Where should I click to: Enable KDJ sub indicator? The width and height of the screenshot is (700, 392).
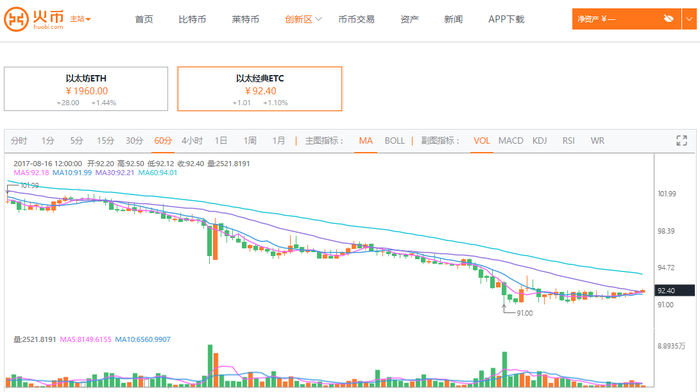(539, 141)
